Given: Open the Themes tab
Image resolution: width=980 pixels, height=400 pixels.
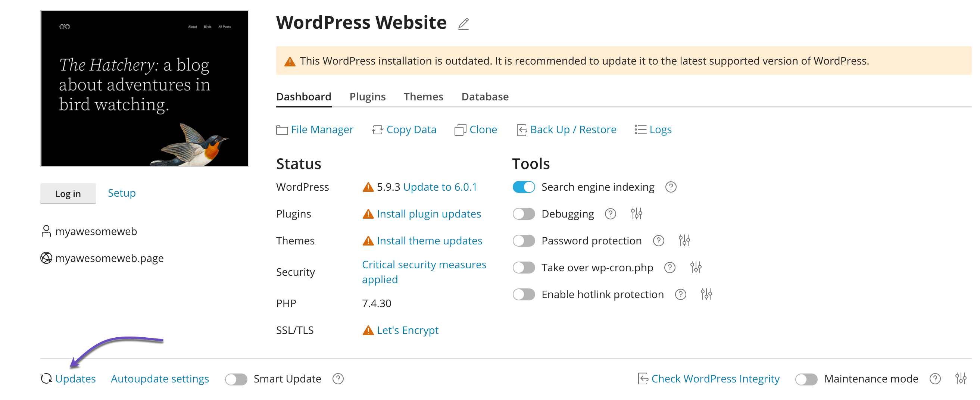Looking at the screenshot, I should click(x=423, y=97).
